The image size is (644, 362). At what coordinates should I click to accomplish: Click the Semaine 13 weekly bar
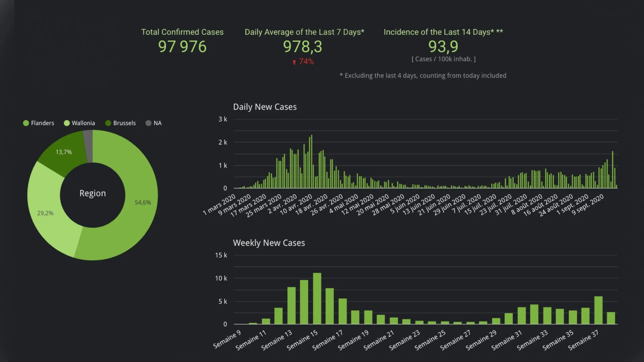(x=291, y=306)
